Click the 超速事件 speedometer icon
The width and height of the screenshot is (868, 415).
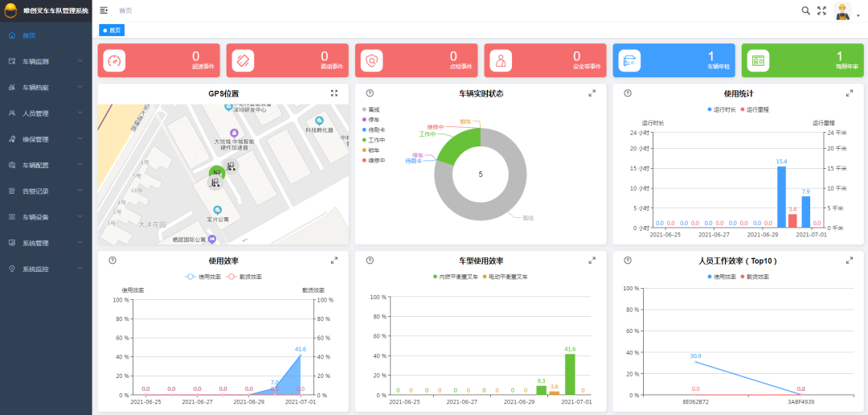tap(114, 60)
